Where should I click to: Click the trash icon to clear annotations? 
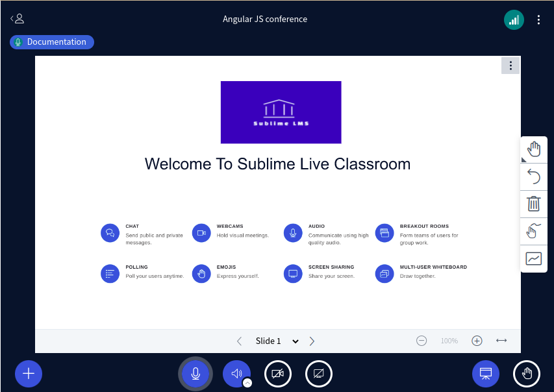pyautogui.click(x=533, y=204)
